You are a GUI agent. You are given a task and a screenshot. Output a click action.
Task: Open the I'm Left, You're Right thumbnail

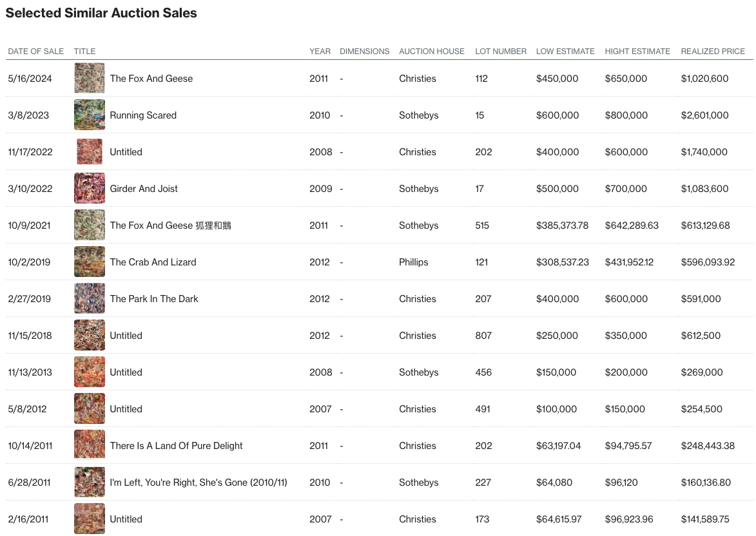[x=90, y=483]
